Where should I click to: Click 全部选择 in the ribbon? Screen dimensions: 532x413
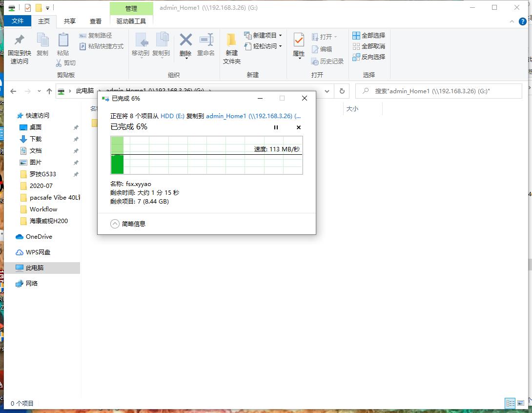point(369,35)
